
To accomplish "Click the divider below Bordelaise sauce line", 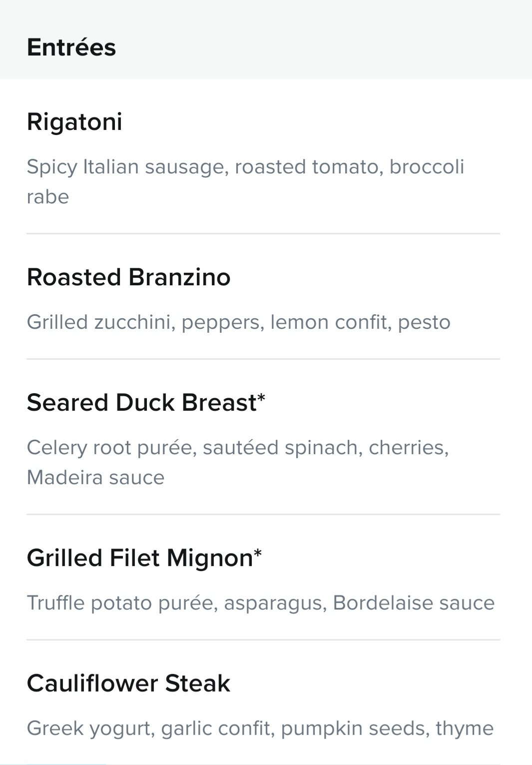I will point(263,640).
